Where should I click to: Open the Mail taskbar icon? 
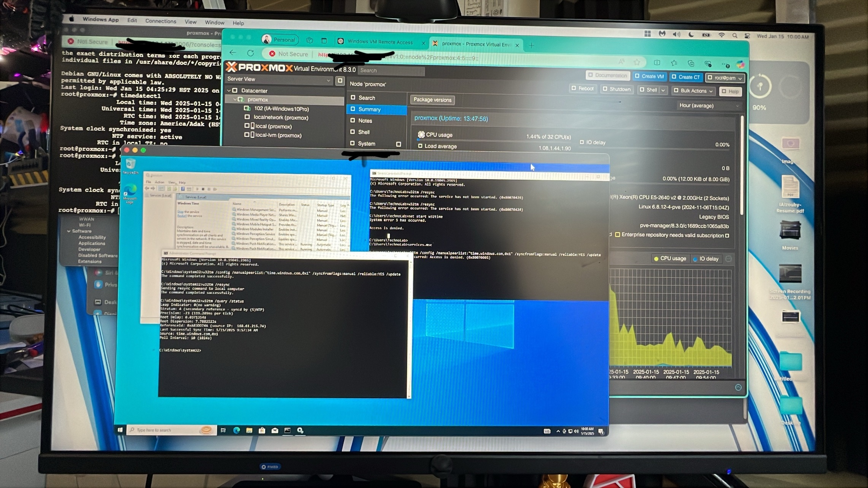click(x=275, y=430)
